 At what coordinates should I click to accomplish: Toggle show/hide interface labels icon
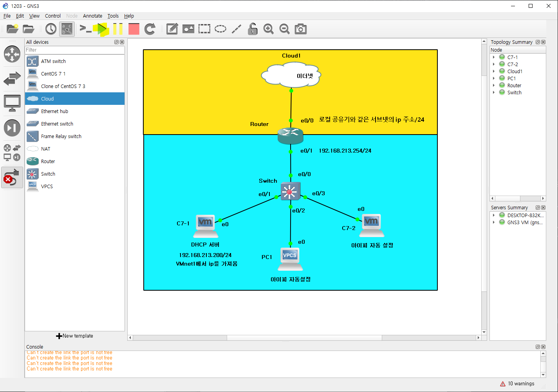pyautogui.click(x=67, y=29)
